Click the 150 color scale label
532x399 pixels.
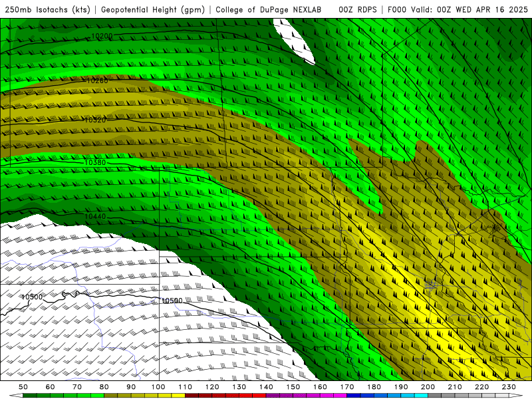[293, 387]
